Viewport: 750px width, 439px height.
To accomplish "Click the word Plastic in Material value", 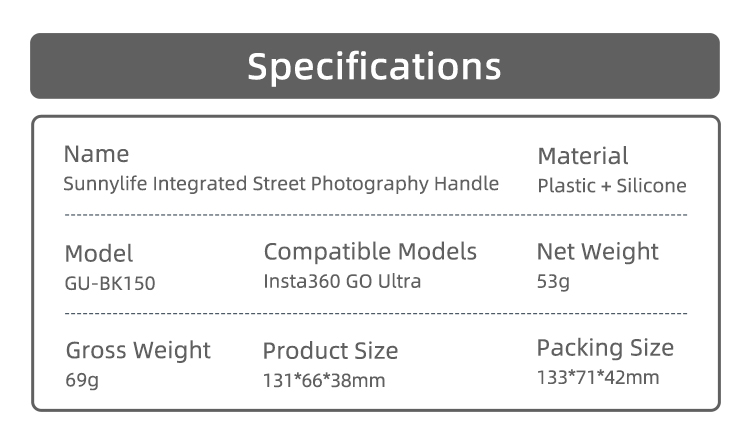I will pos(565,186).
